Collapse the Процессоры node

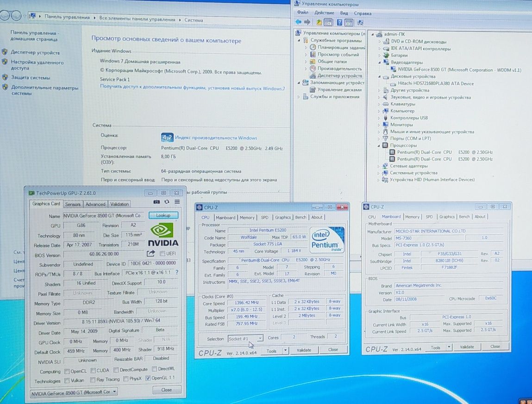point(379,145)
